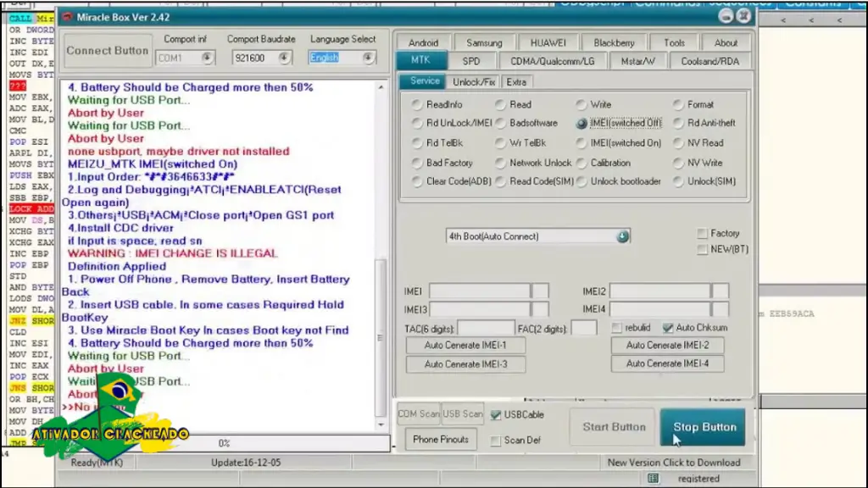This screenshot has height=488, width=868.
Task: Switch to the Blackberry tab
Action: coord(614,42)
